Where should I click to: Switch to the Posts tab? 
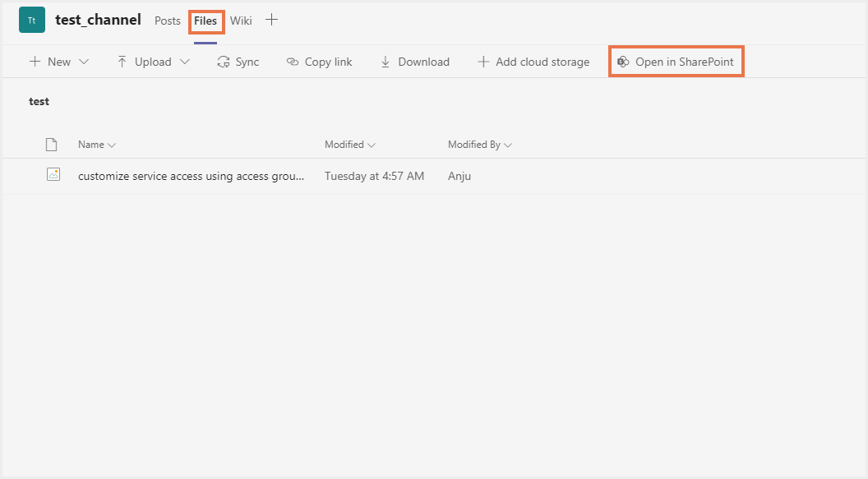click(168, 21)
